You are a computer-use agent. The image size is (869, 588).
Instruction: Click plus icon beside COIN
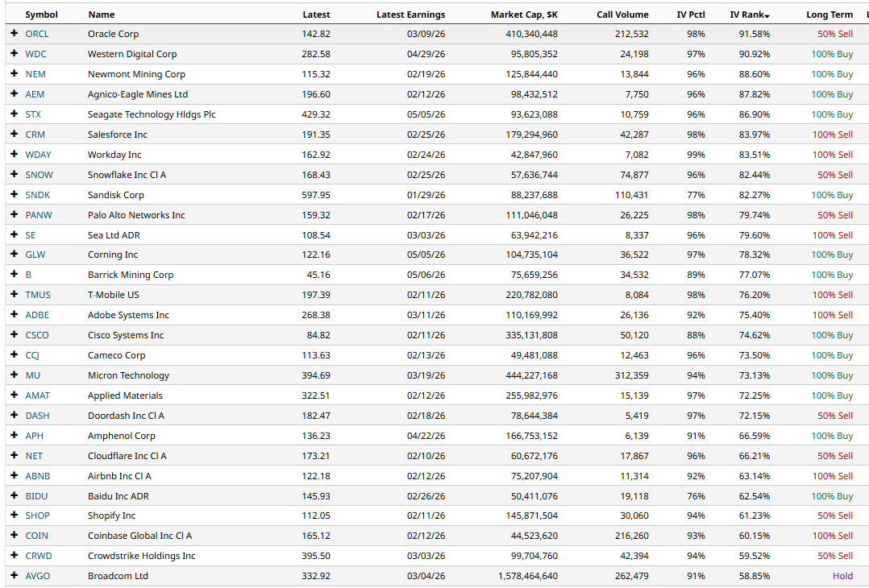tap(14, 536)
